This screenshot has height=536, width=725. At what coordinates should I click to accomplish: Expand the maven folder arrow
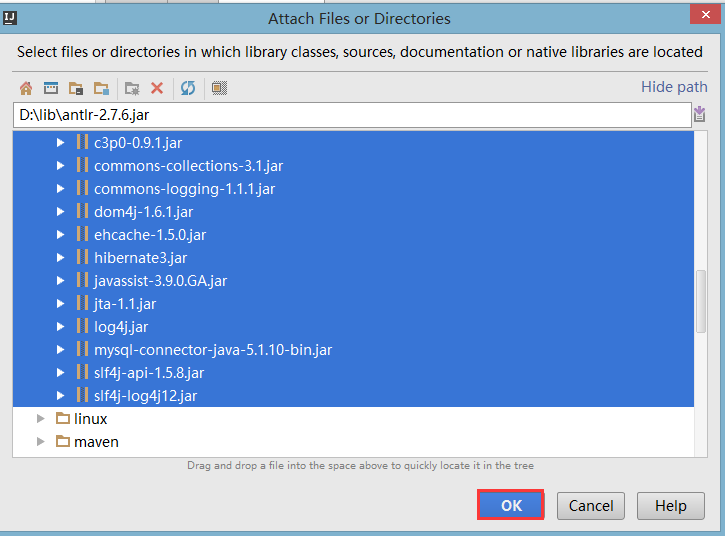pos(41,442)
